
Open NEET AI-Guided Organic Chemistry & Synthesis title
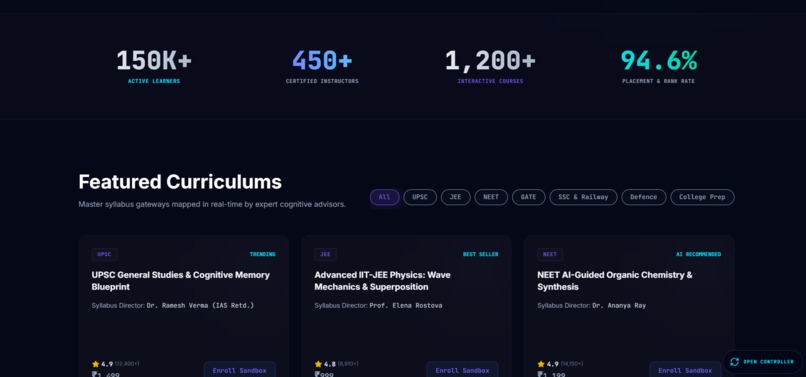pyautogui.click(x=615, y=281)
